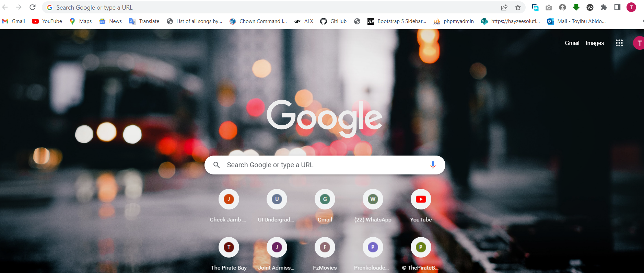The width and height of the screenshot is (644, 273).
Task: Click the browser forward arrow
Action: [19, 7]
